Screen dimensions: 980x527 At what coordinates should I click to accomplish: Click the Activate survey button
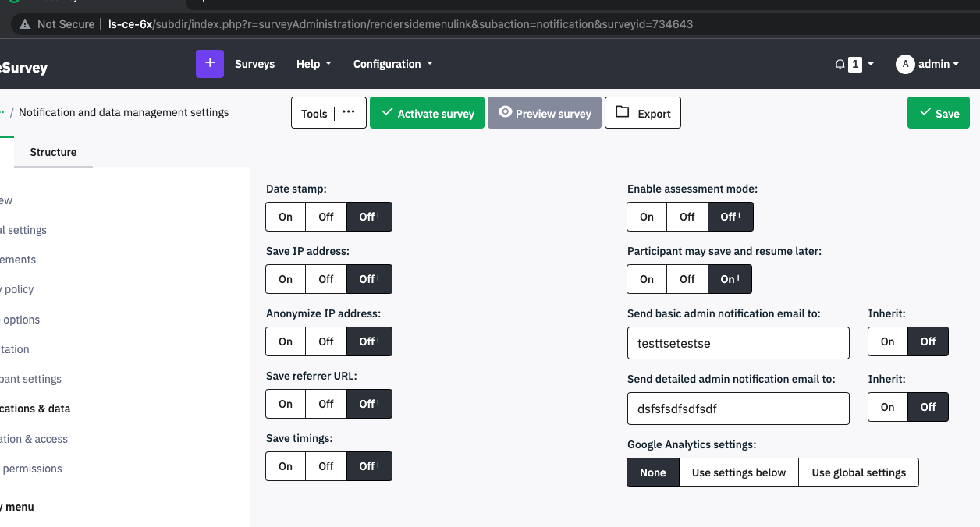click(x=427, y=113)
